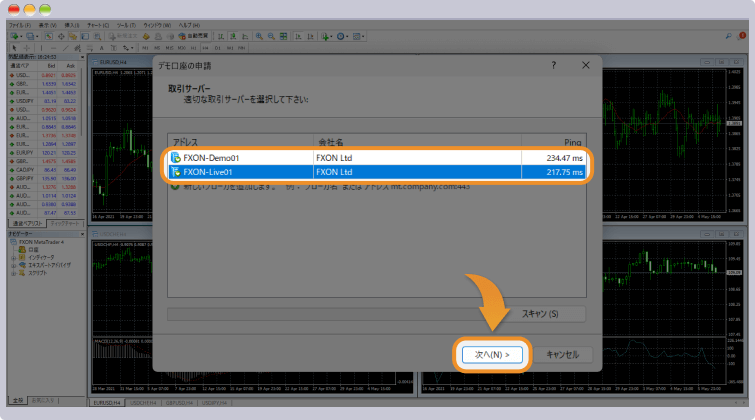Select the FXON-Demo01 server row
This screenshot has width=755, height=420.
point(377,158)
